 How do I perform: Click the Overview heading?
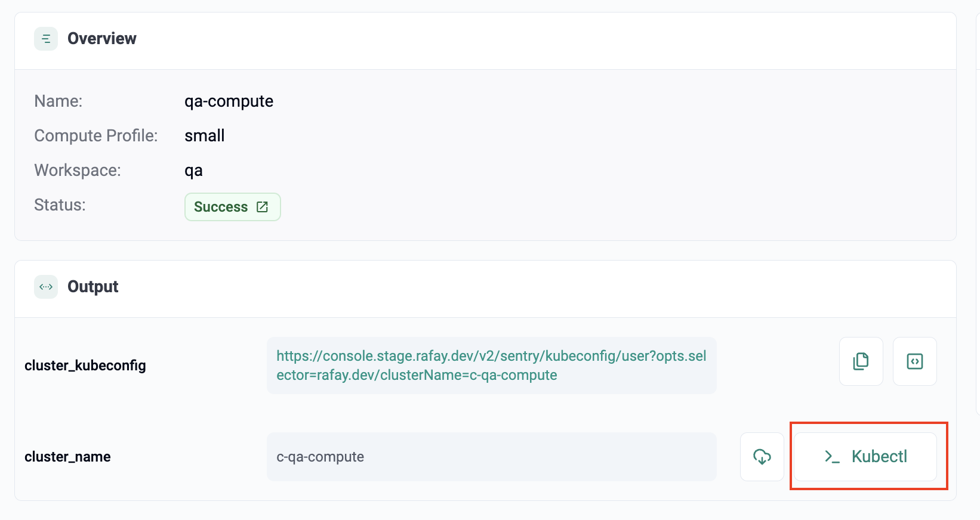click(102, 39)
